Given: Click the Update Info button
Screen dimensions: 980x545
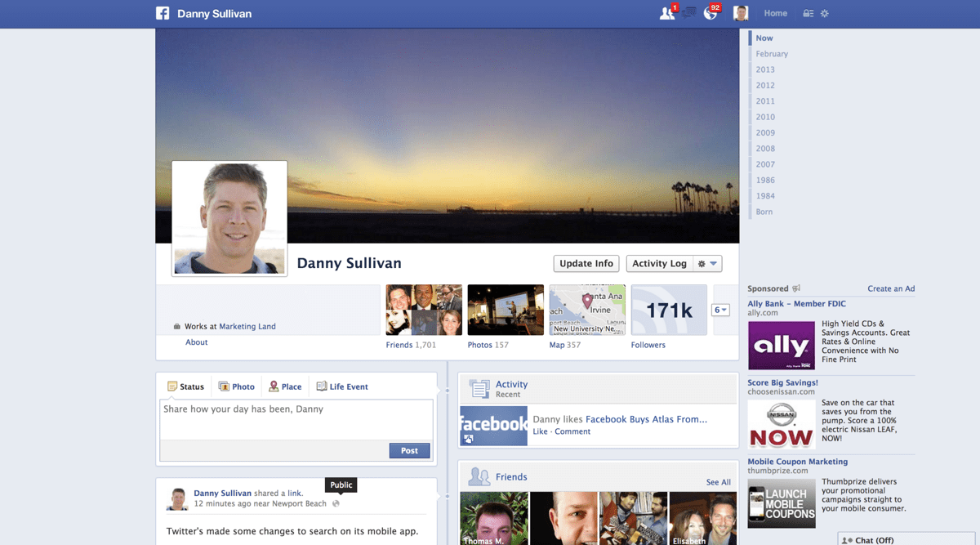Looking at the screenshot, I should tap(586, 264).
